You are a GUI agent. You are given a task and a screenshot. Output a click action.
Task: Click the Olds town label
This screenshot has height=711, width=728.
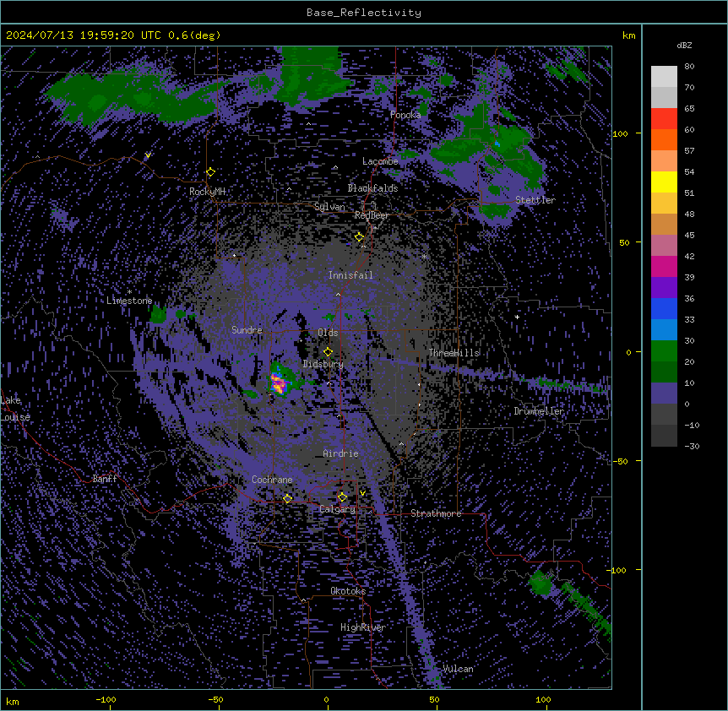coord(328,333)
